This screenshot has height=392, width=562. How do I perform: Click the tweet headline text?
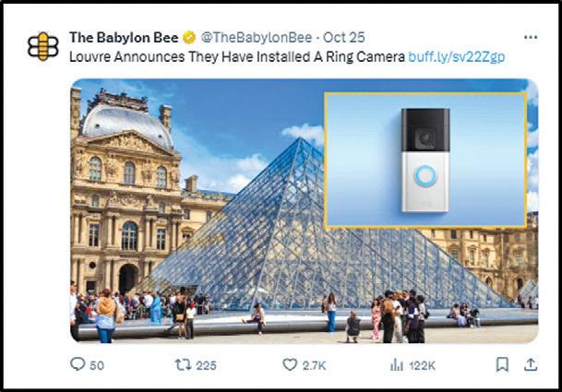237,56
